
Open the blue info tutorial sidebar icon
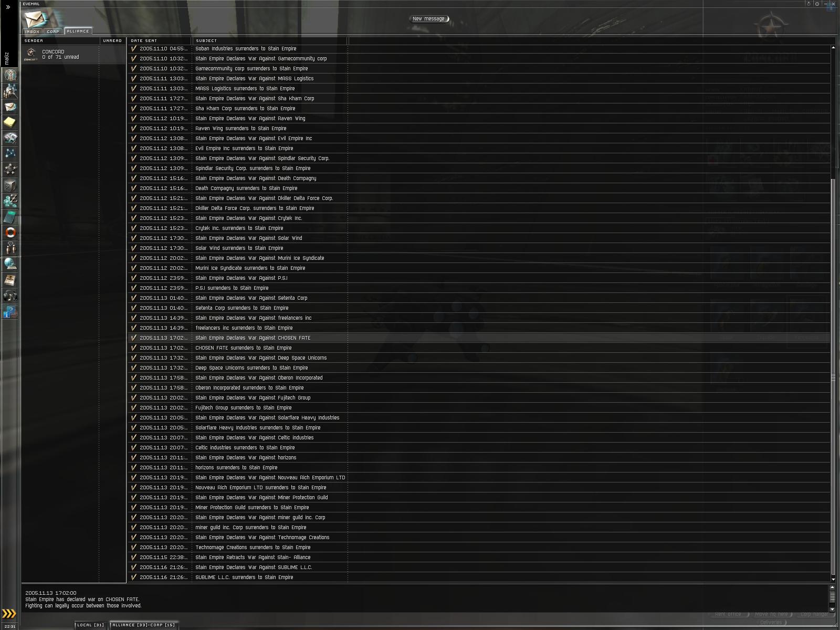tap(10, 312)
